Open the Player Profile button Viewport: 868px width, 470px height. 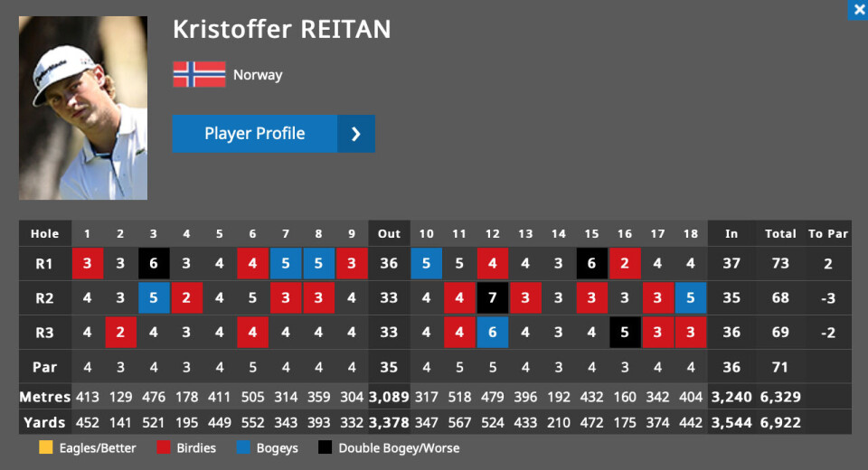pos(273,134)
